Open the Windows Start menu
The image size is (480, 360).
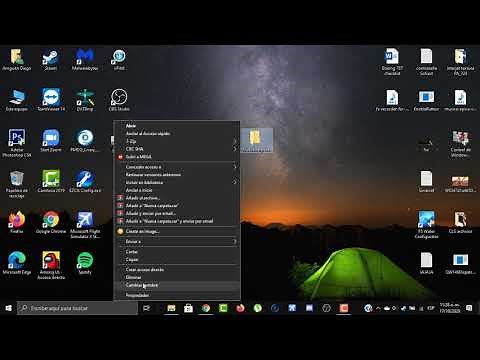pos(9,308)
